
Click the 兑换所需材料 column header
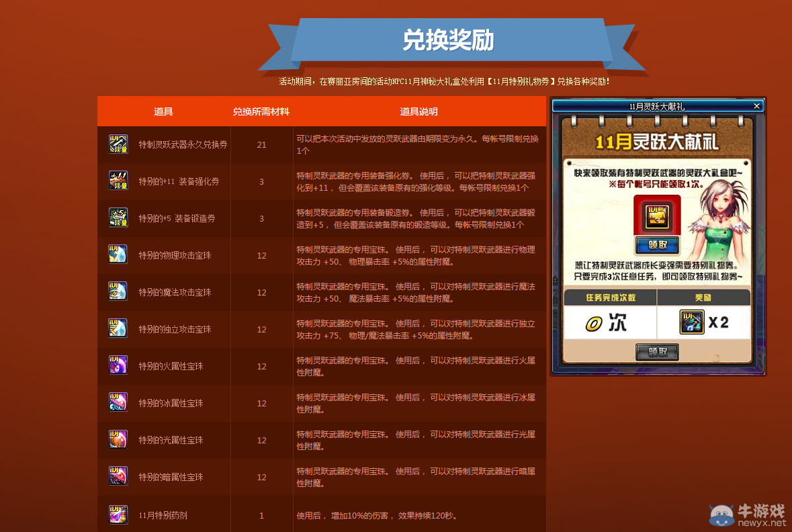click(261, 112)
